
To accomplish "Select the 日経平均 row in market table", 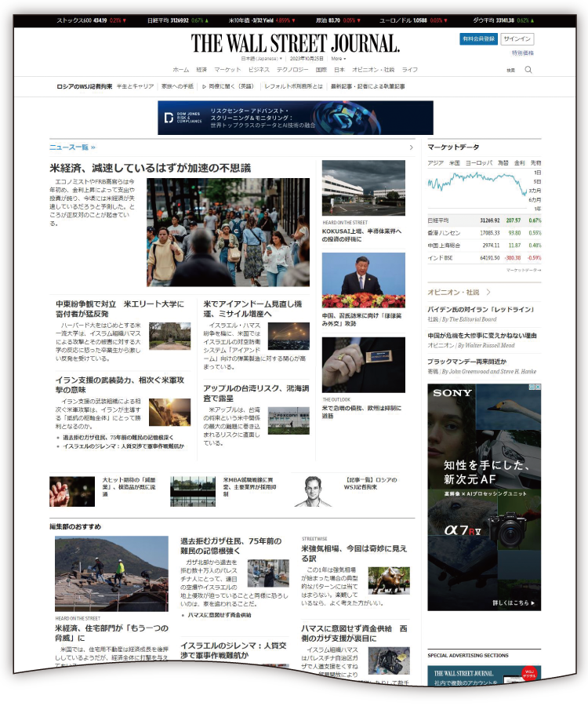I will point(484,220).
